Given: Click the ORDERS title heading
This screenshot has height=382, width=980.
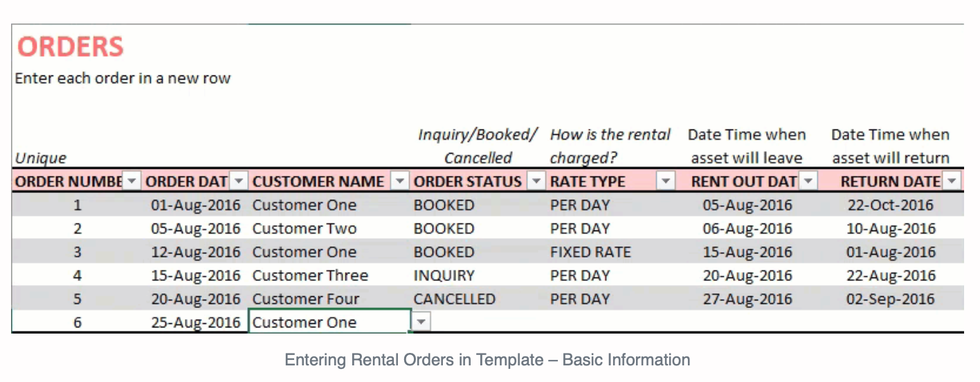Looking at the screenshot, I should [70, 46].
